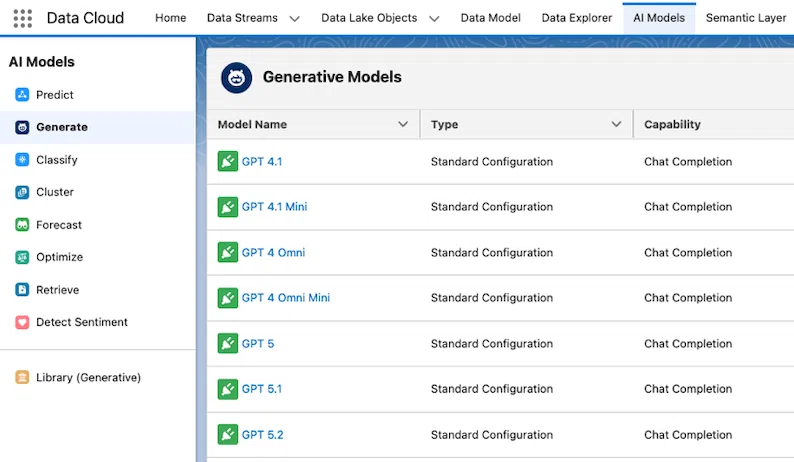Image resolution: width=794 pixels, height=462 pixels.
Task: Open the Model Name column dropdown arrow
Action: 403,124
